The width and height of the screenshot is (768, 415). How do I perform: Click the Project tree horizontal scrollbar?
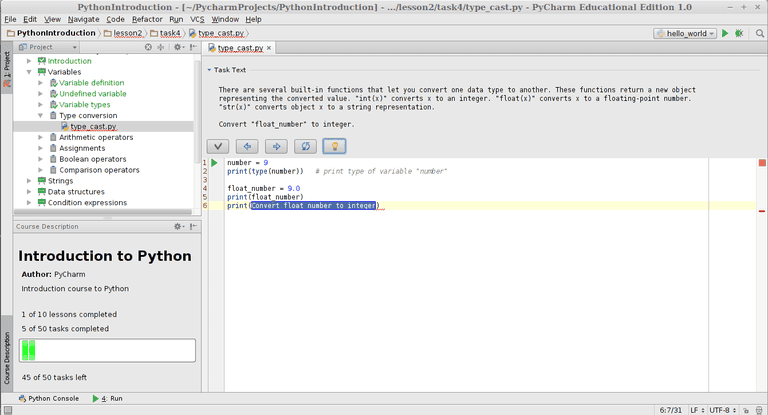(103, 212)
